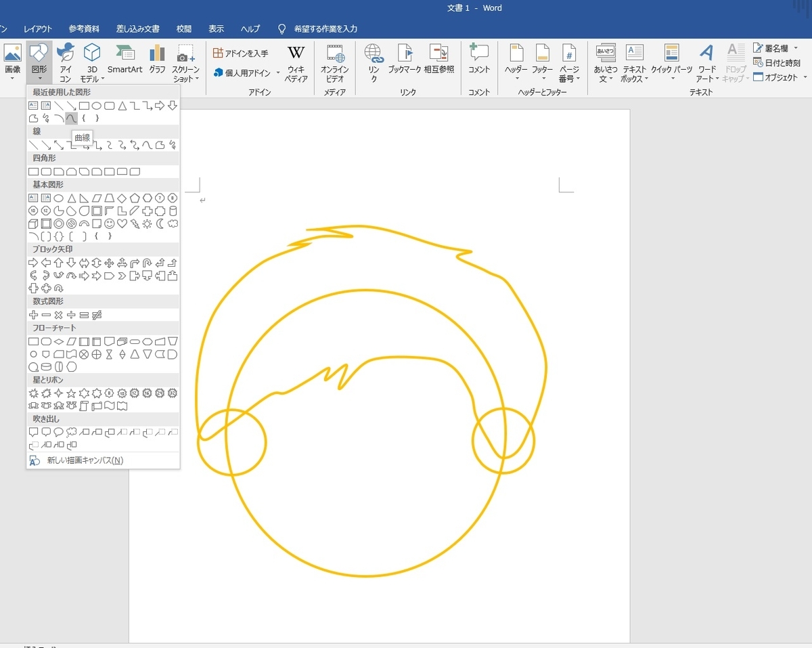
Task: Select the flowchart decision diamond shape
Action: (x=58, y=341)
